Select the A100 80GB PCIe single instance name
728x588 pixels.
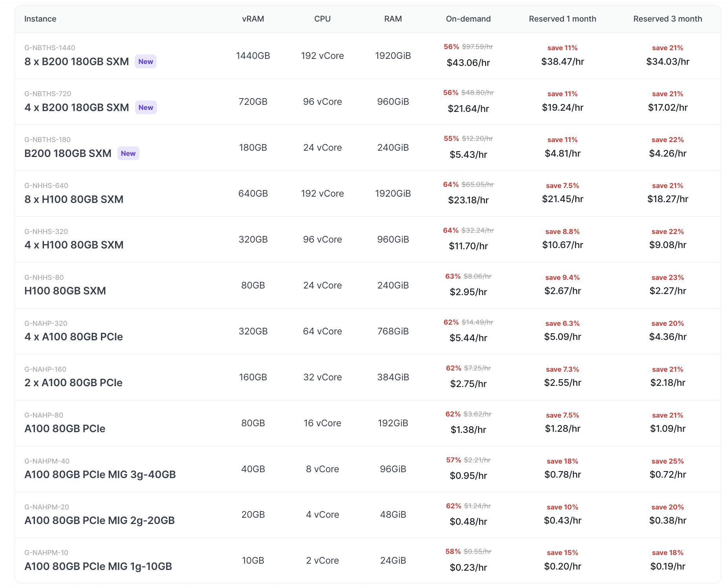pyautogui.click(x=65, y=429)
